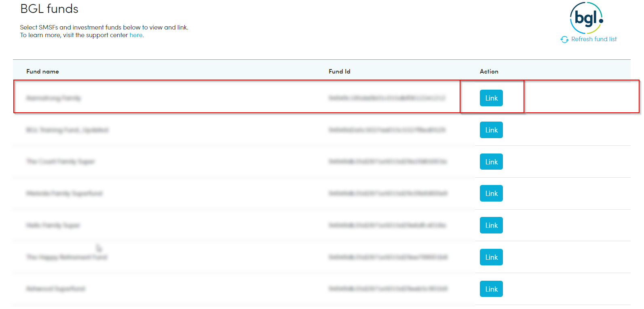The image size is (644, 309).
Task: Click Link button in the fifth fund row
Action: (x=491, y=225)
